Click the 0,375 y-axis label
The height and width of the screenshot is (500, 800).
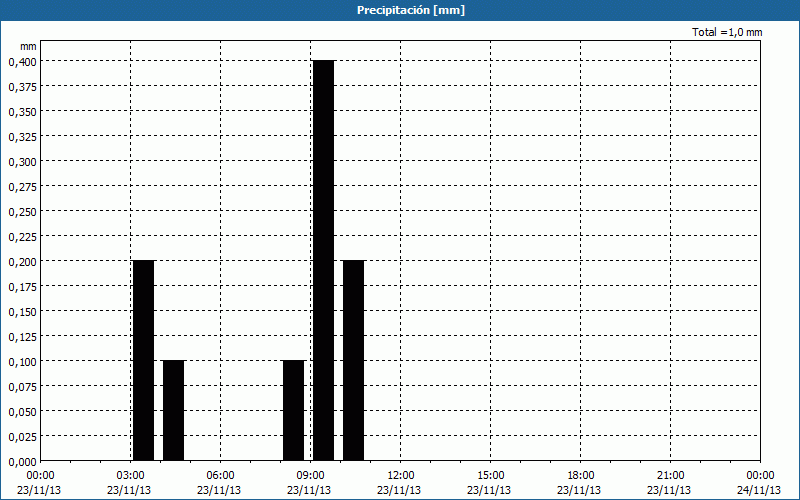(x=22, y=87)
